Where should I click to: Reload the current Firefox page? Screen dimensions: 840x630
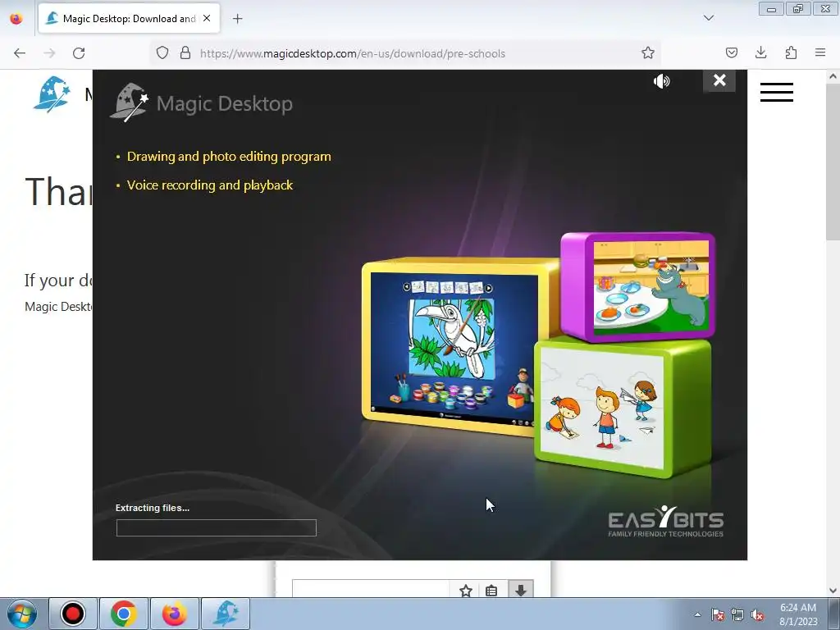point(79,53)
